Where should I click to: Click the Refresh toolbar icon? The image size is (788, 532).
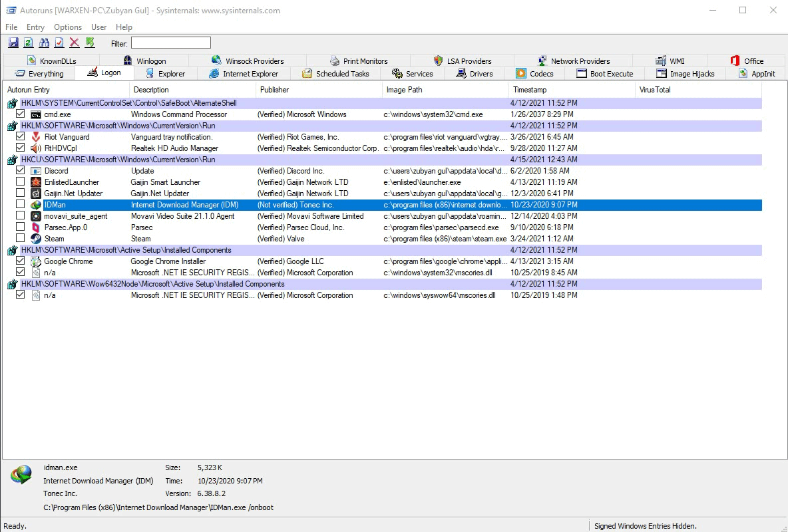pos(29,43)
